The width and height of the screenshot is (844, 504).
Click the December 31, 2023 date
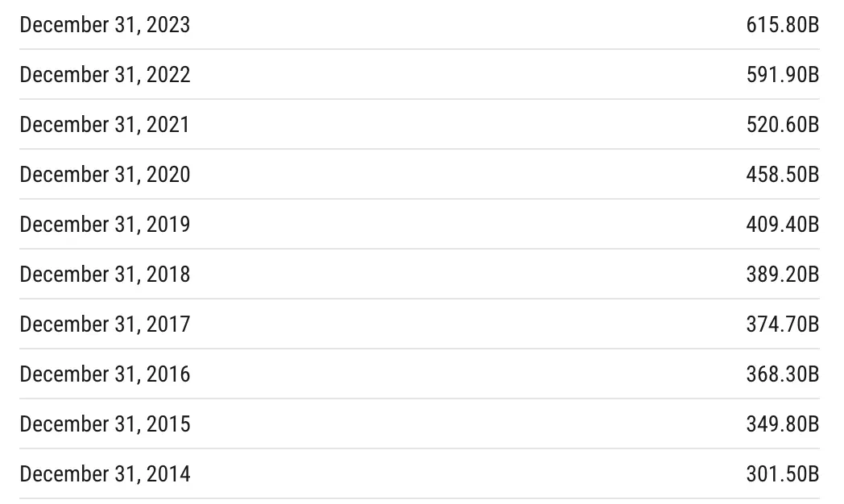click(105, 25)
